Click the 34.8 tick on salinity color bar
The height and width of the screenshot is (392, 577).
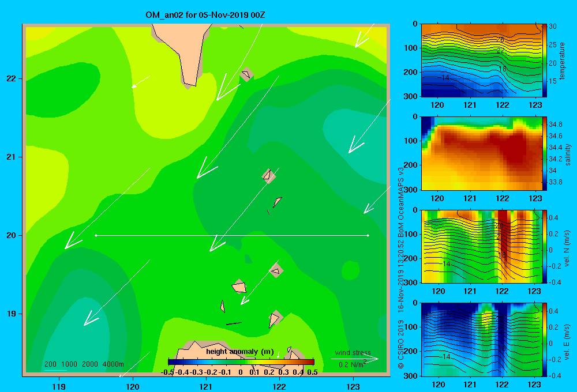tap(555, 125)
